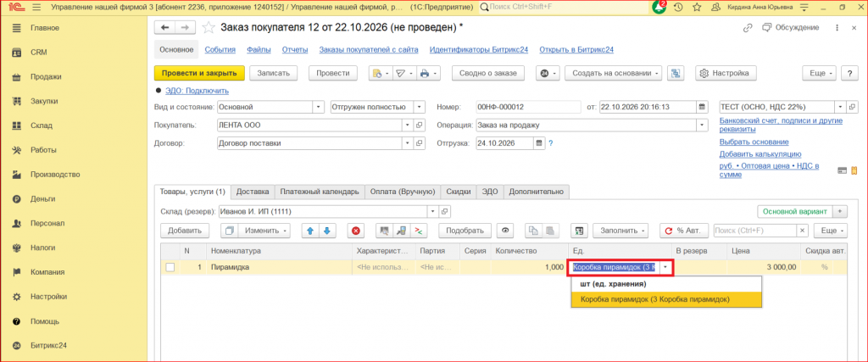This screenshot has height=362, width=868.
Task: Open the calendar for the order date
Action: (x=702, y=107)
